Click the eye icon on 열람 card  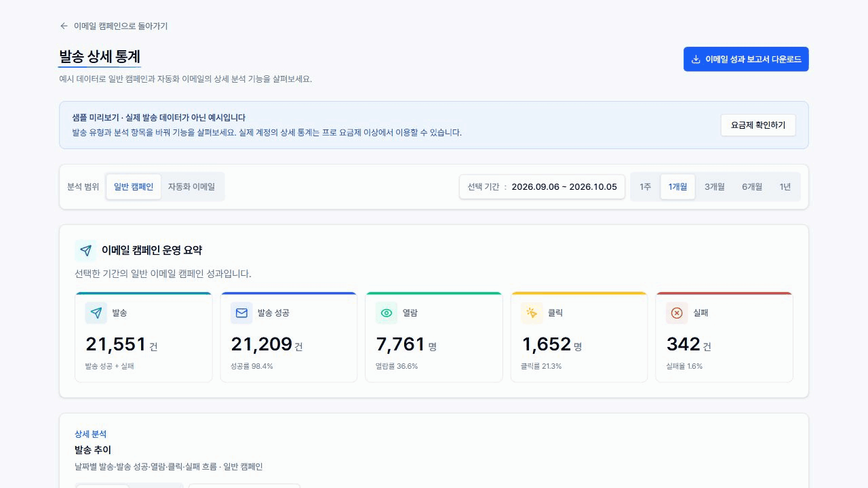(387, 313)
